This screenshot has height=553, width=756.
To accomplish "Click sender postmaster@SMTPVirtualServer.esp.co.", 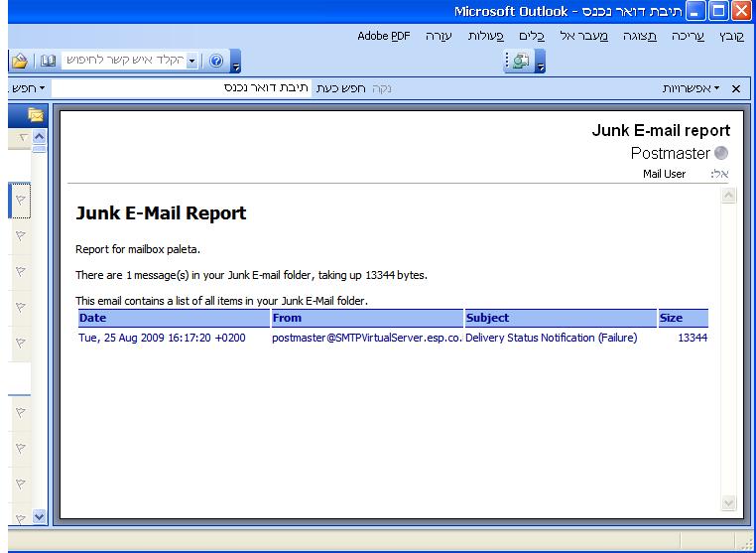I will point(367,338).
